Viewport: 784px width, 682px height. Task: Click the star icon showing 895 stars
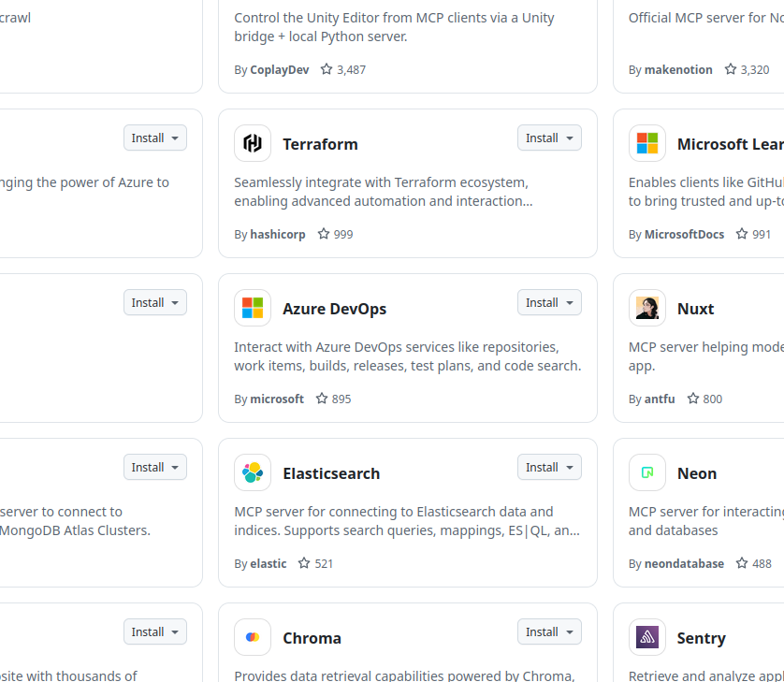pos(322,399)
